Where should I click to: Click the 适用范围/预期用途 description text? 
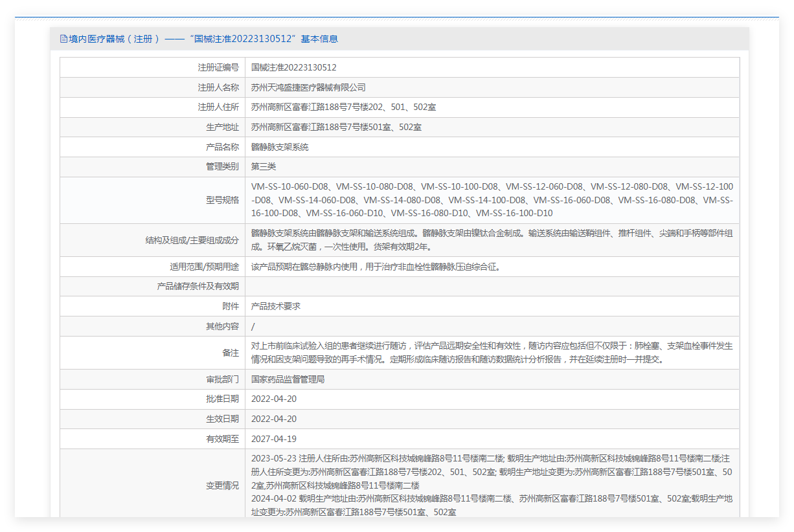[376, 267]
